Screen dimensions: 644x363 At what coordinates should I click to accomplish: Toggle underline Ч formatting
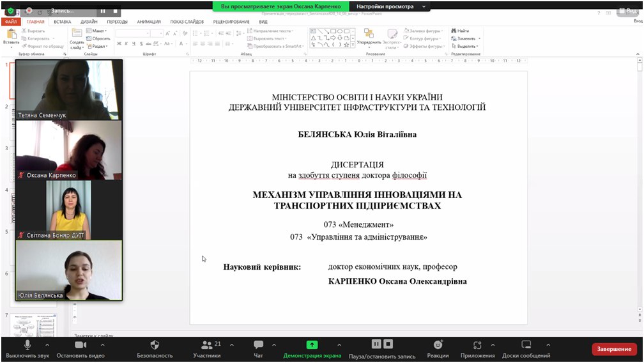point(134,43)
